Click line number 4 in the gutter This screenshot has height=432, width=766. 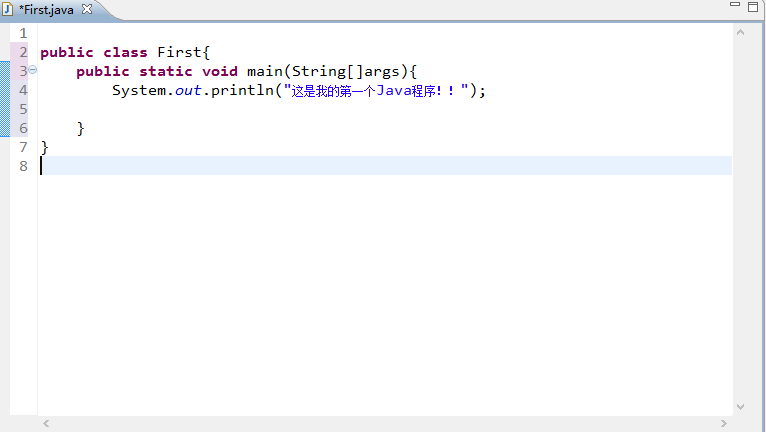(23, 90)
